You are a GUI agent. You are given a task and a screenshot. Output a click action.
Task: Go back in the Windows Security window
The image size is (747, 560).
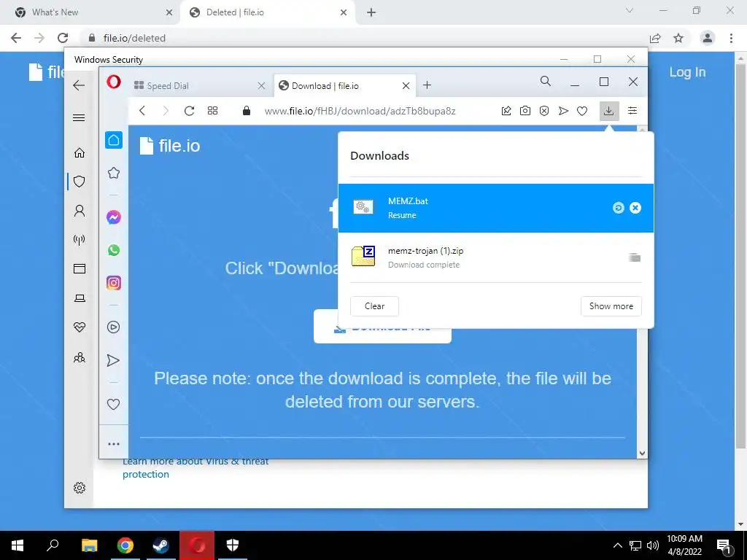[79, 85]
